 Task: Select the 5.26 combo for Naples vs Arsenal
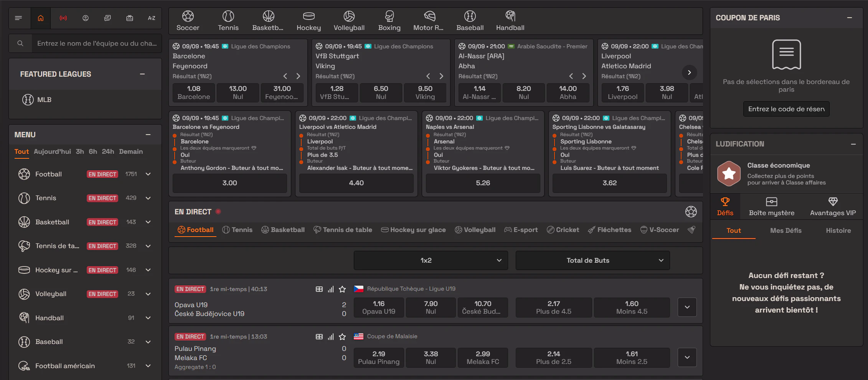pyautogui.click(x=483, y=183)
